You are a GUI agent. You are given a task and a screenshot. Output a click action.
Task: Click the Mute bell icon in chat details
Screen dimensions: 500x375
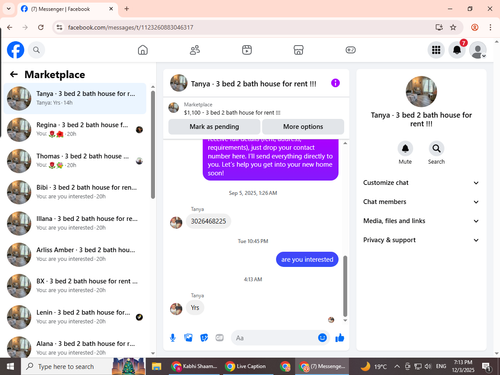coord(405,148)
